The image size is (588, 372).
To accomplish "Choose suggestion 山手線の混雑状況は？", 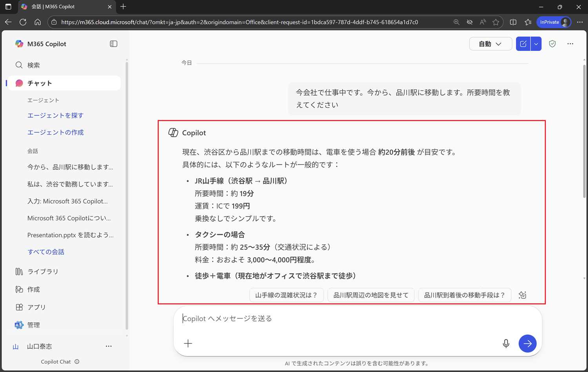I will point(286,295).
